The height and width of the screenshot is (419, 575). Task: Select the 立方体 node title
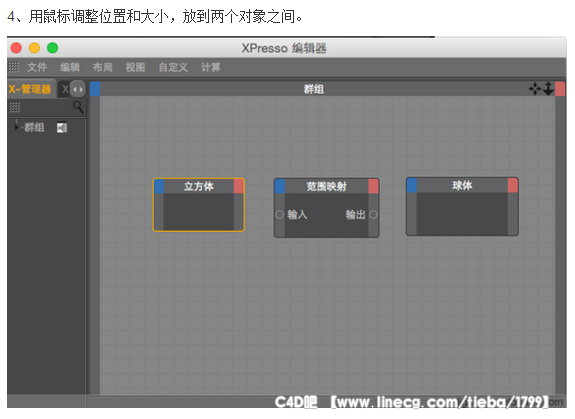tap(199, 186)
